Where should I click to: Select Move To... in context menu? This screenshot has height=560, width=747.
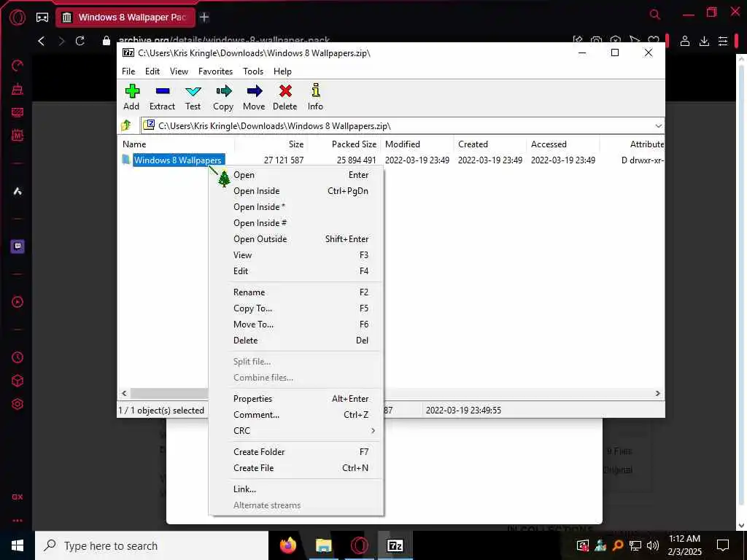pos(296,324)
